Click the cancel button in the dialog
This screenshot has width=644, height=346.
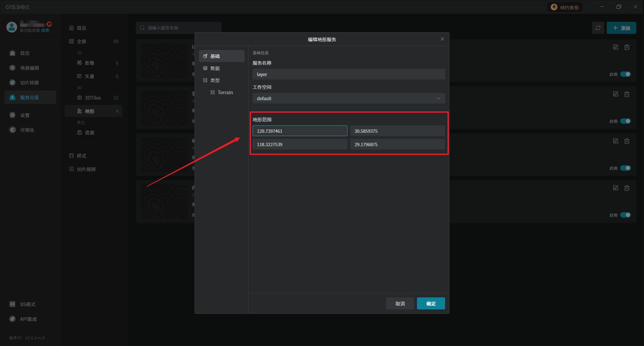[x=400, y=303]
